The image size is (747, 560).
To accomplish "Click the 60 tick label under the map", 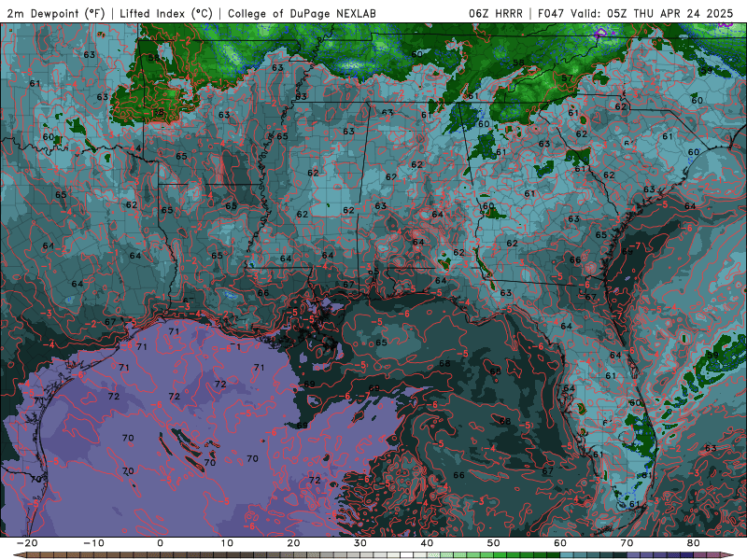I will tap(560, 543).
